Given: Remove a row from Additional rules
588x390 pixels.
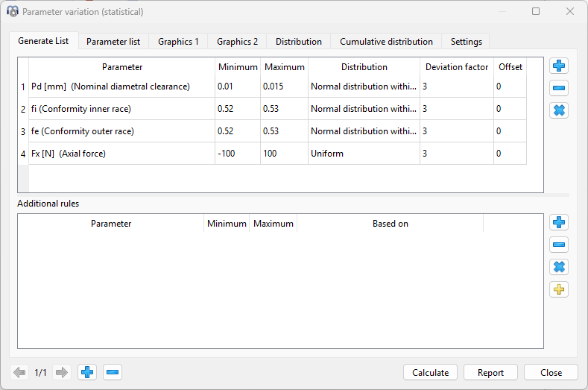Looking at the screenshot, I should (559, 245).
